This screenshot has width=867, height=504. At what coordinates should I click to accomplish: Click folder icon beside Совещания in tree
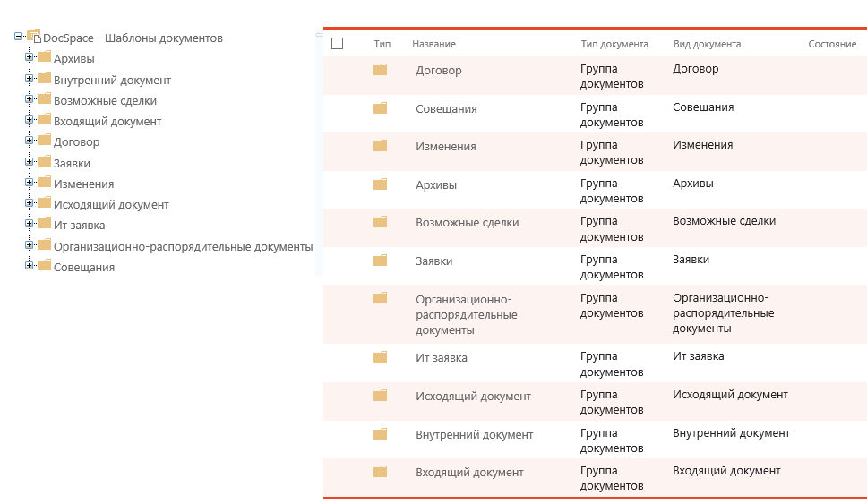point(44,265)
